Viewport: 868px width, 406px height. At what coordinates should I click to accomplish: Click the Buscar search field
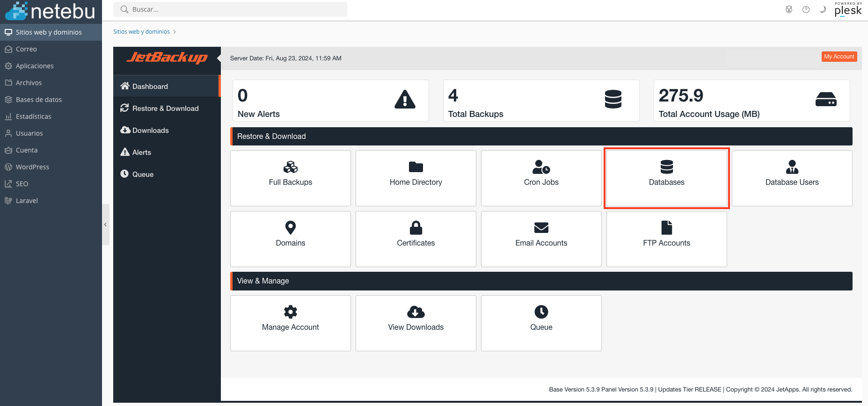point(230,9)
